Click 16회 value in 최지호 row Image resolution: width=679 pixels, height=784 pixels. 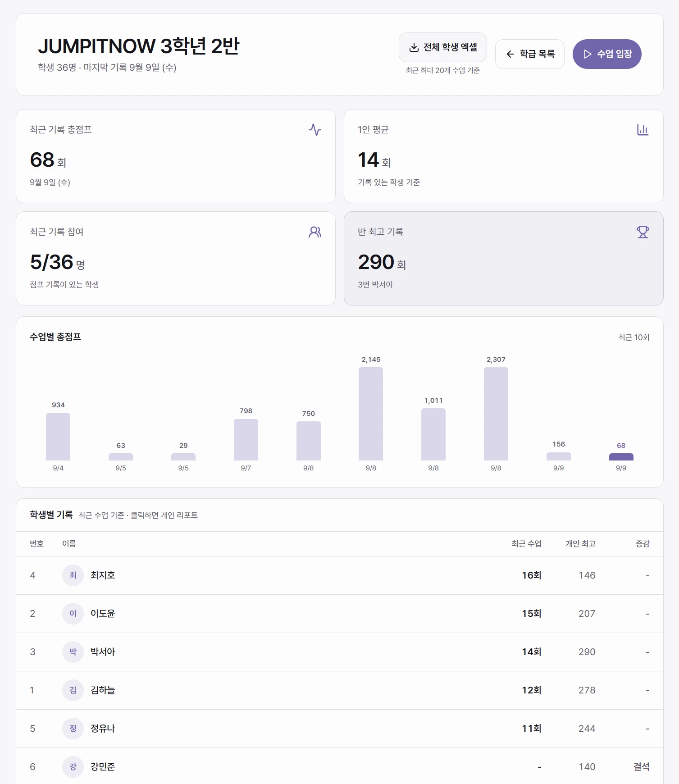pos(532,575)
